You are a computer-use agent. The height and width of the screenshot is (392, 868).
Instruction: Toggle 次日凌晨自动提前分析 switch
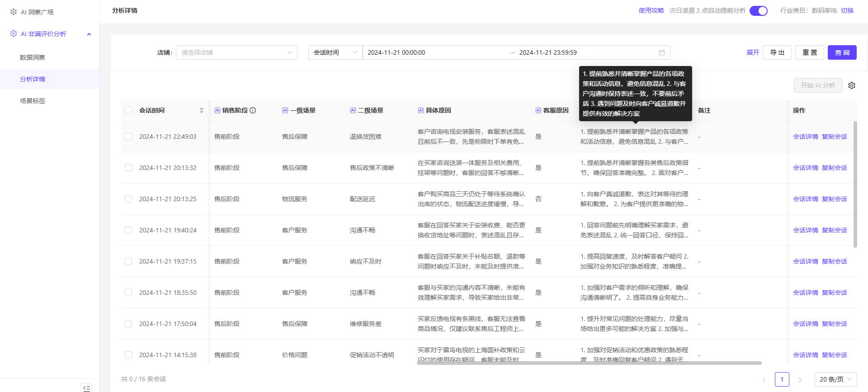(758, 10)
